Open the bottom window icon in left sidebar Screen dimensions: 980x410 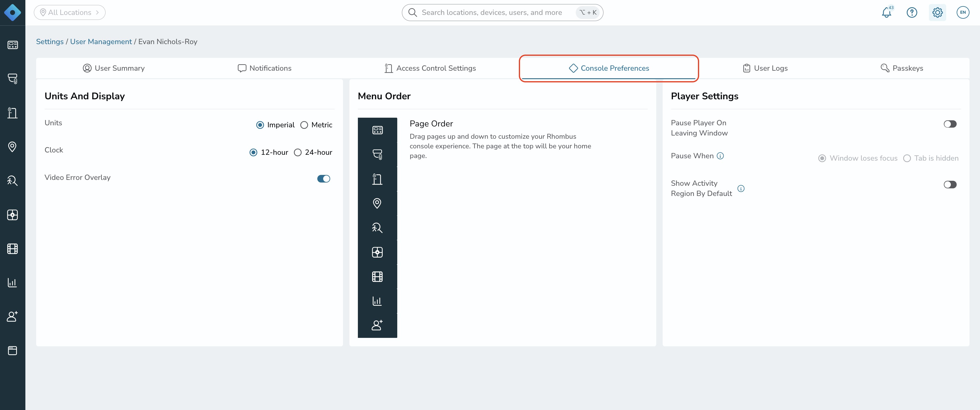click(x=13, y=350)
